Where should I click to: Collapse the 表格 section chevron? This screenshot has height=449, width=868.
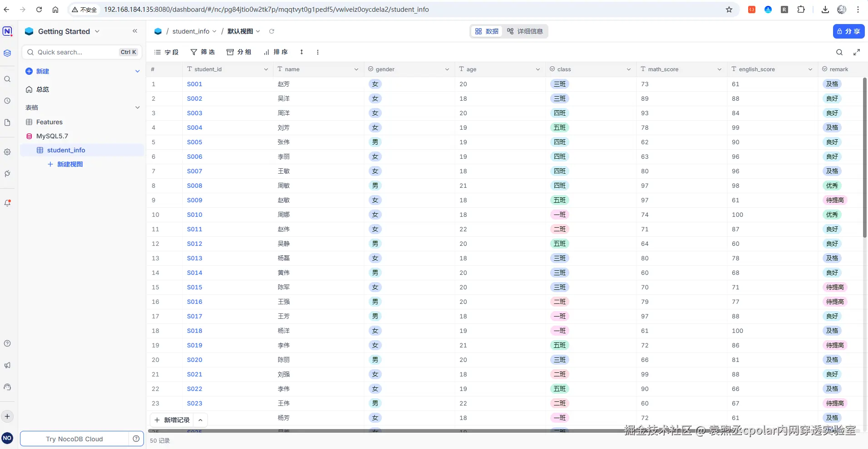138,107
